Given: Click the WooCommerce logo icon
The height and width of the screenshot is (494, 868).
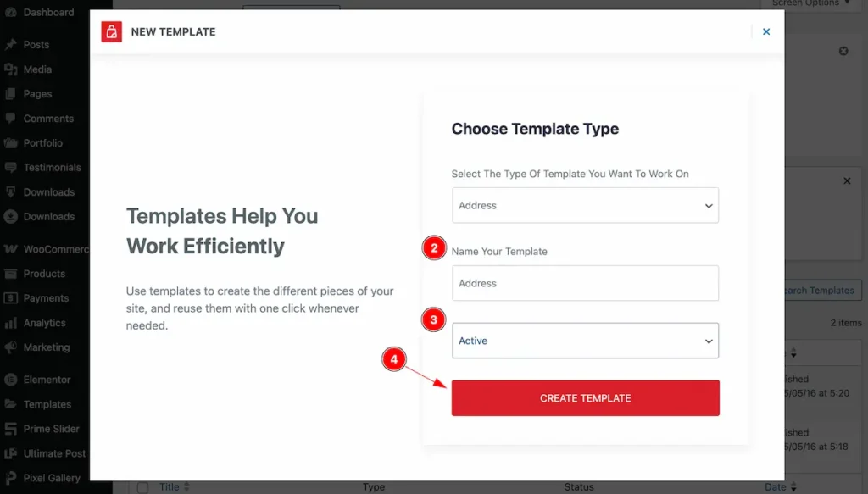Looking at the screenshot, I should [11, 249].
